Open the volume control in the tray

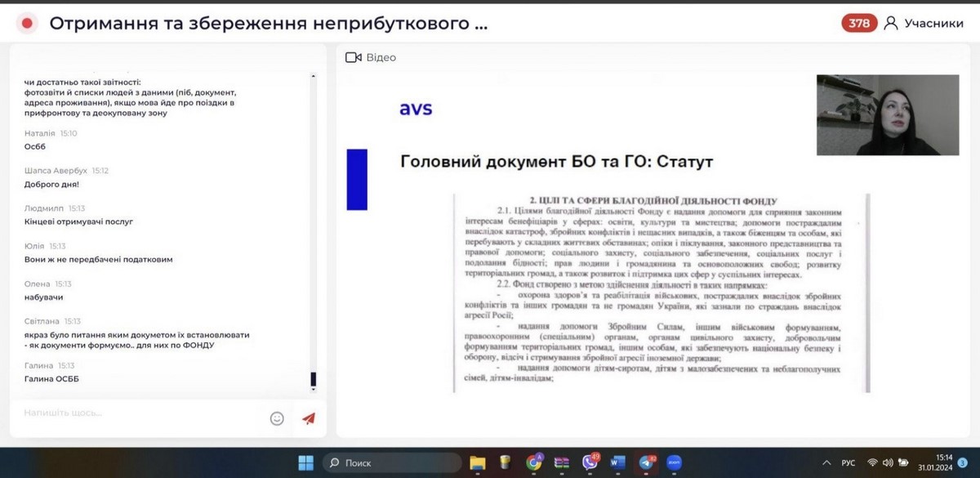(888, 462)
